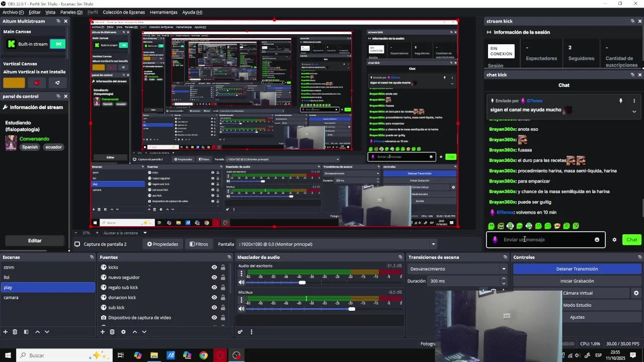Increase transition duration stepper up
644x362 pixels.
504,279
